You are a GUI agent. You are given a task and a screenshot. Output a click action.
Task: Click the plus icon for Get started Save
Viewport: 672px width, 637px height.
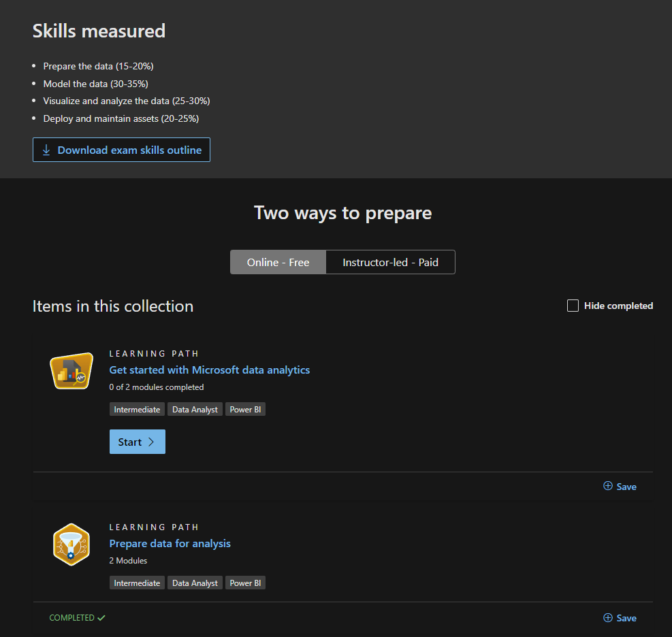click(x=608, y=486)
